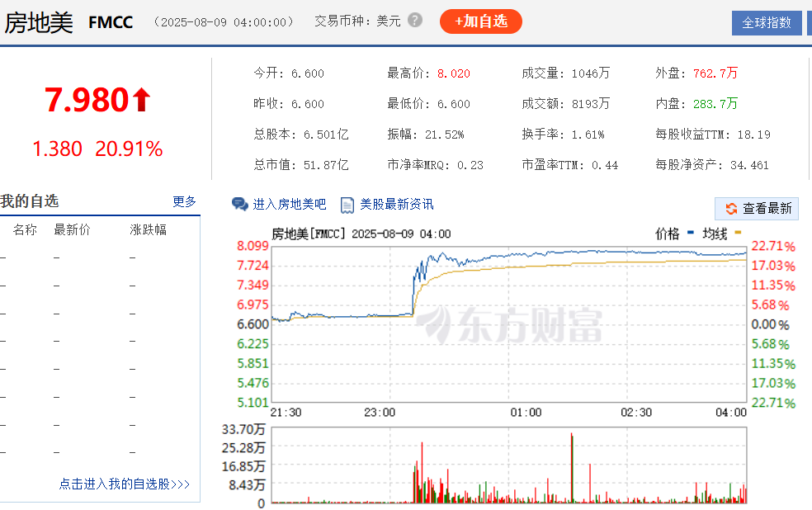Image resolution: width=812 pixels, height=510 pixels.
Task: Click the 房地美 stock name heading
Action: click(39, 23)
